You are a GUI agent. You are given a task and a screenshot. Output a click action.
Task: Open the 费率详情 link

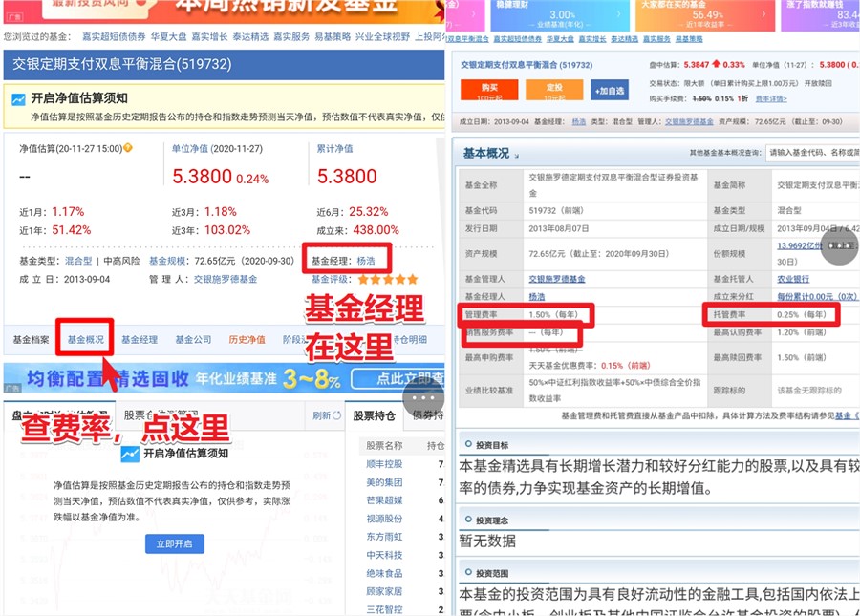click(x=770, y=99)
